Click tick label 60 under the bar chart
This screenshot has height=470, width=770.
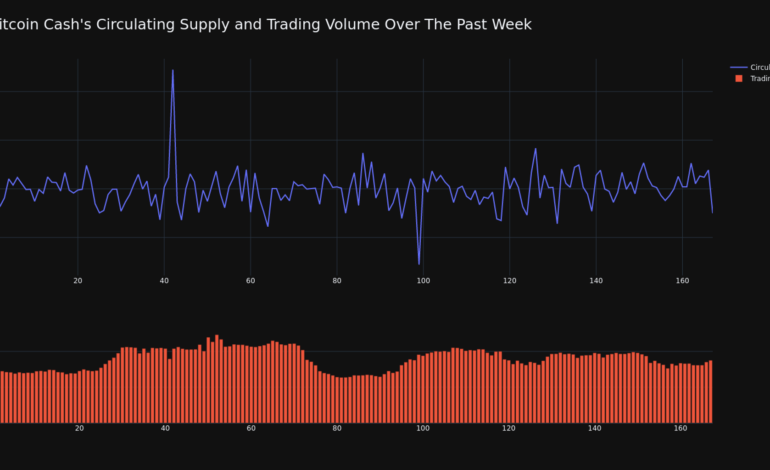pos(251,428)
